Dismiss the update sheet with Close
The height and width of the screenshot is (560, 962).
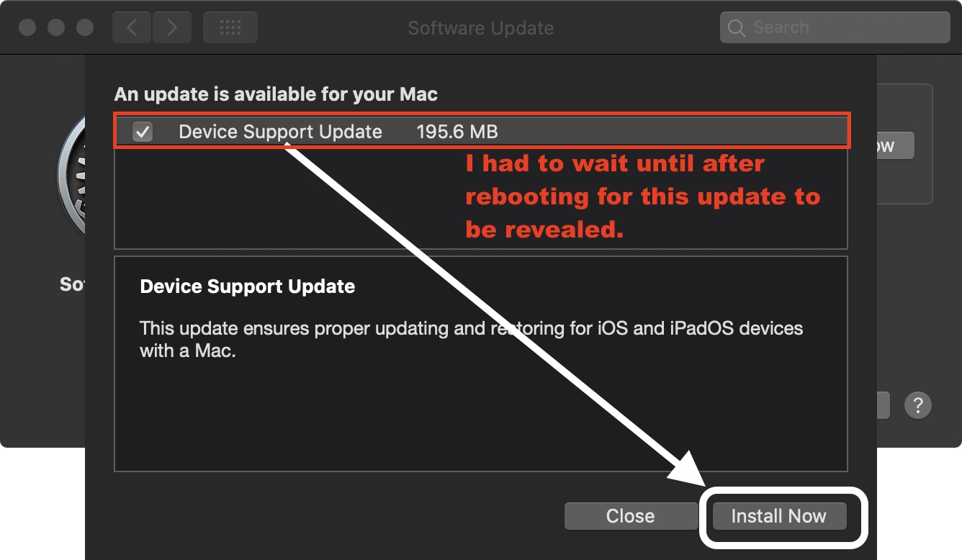[x=630, y=516]
